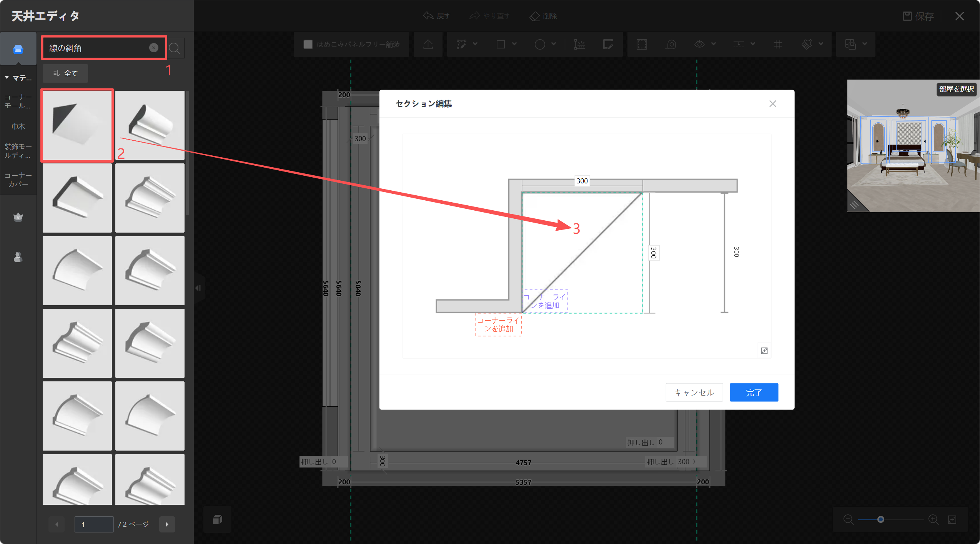The height and width of the screenshot is (544, 980).
Task: Go to the previous results page
Action: [x=57, y=524]
